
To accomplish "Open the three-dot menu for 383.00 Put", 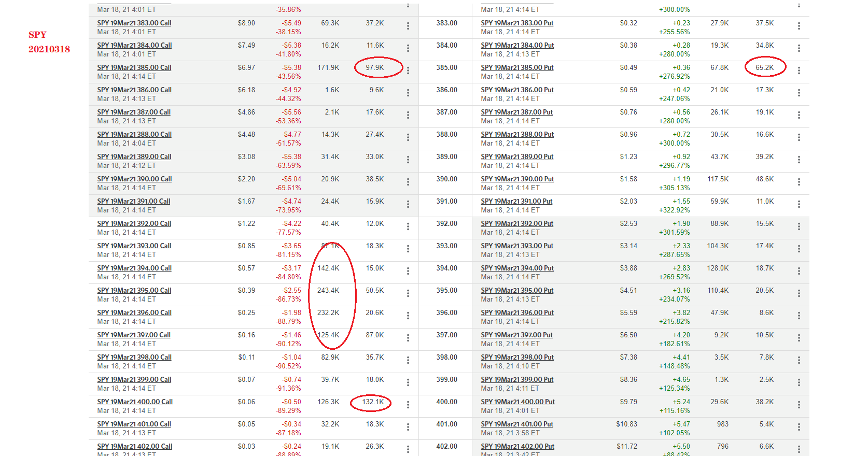I will pyautogui.click(x=799, y=26).
